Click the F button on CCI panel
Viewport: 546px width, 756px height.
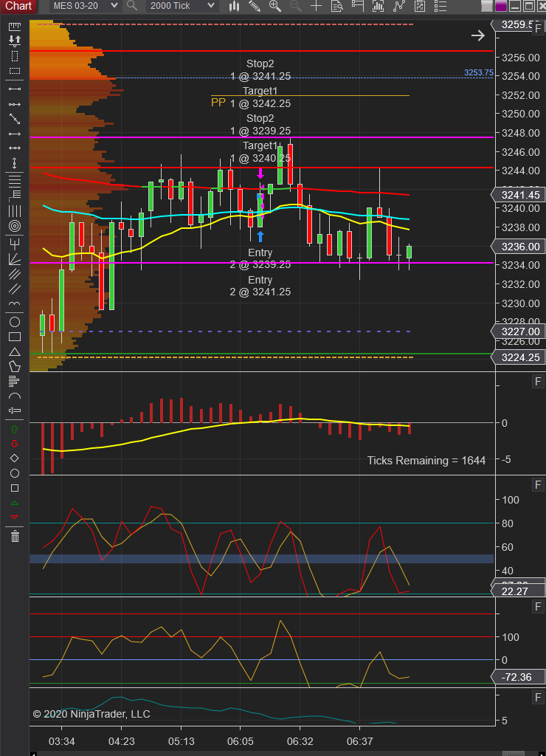[x=538, y=607]
